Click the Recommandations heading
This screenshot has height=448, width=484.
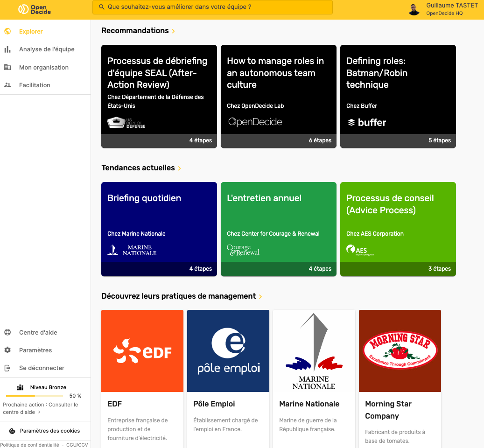point(135,30)
